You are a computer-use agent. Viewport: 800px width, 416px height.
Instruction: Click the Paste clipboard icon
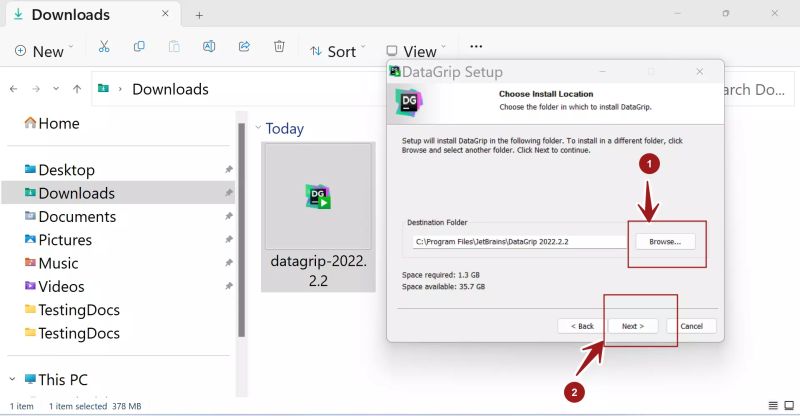point(174,47)
